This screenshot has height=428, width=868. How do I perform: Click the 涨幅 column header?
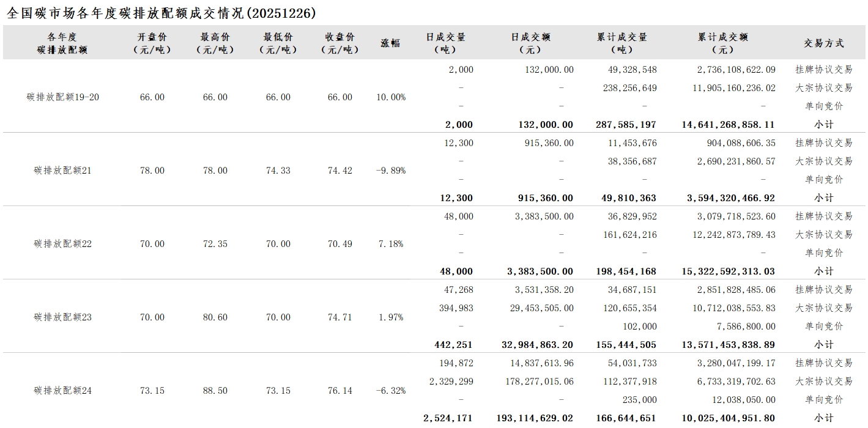coord(390,43)
